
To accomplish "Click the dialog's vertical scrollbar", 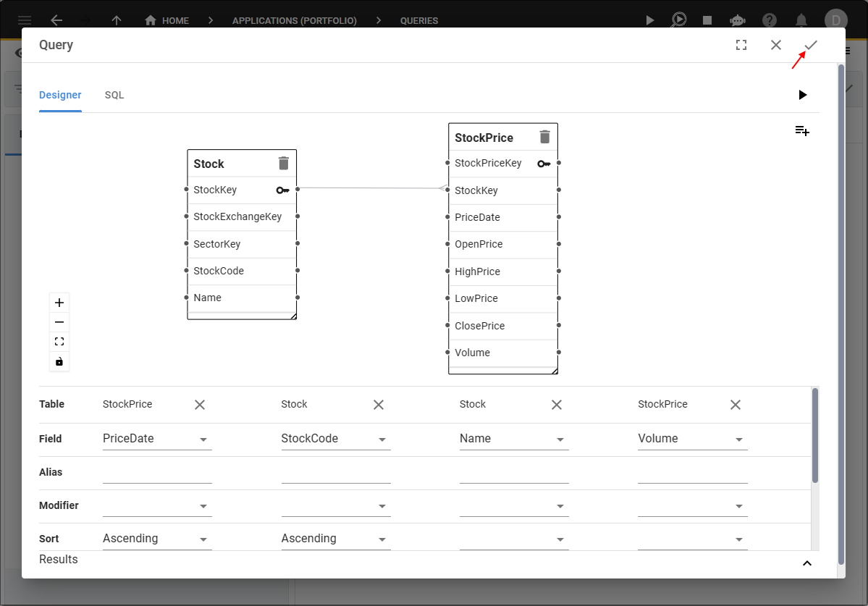I will tap(841, 314).
